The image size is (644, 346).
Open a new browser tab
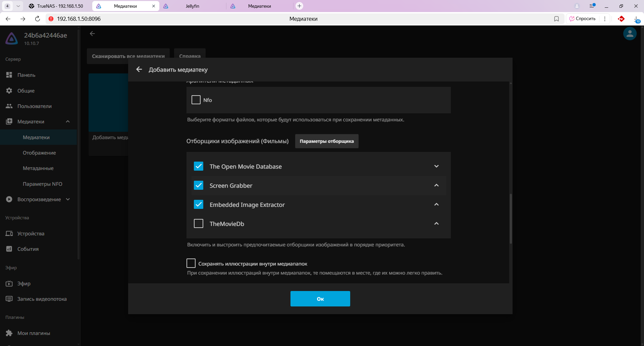coord(299,6)
